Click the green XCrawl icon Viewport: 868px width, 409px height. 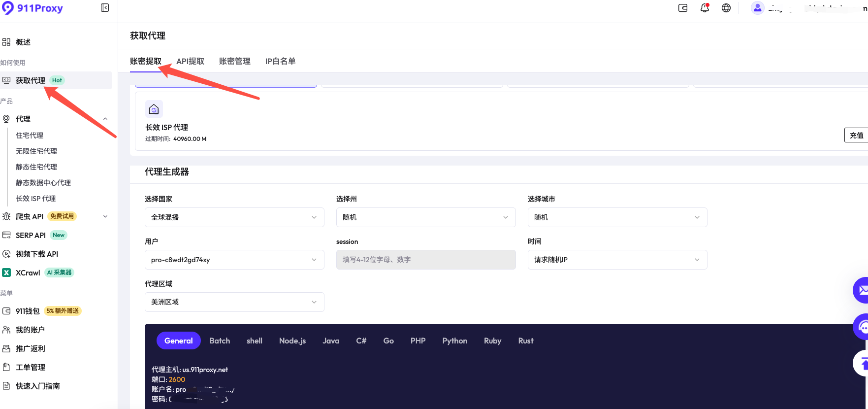6,273
